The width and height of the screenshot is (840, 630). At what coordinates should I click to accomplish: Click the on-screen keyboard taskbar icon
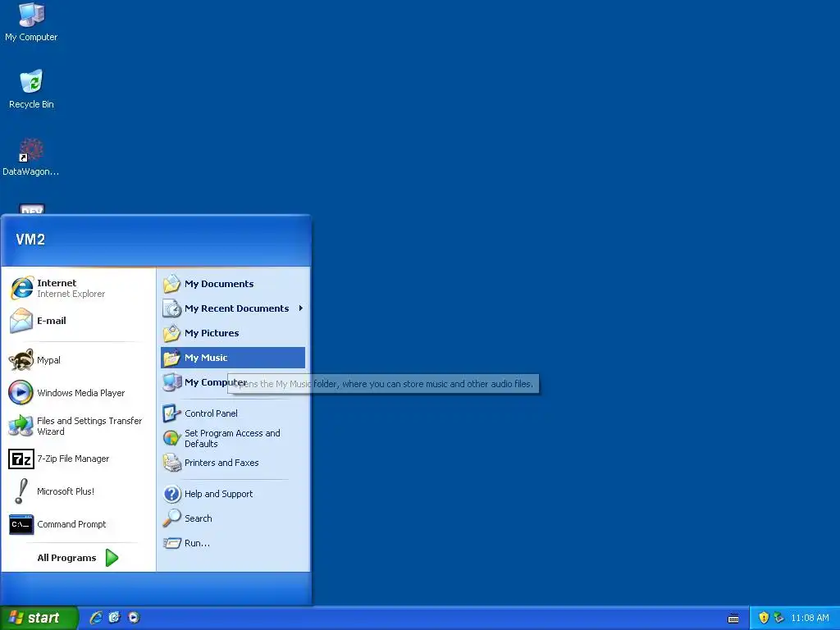733,619
